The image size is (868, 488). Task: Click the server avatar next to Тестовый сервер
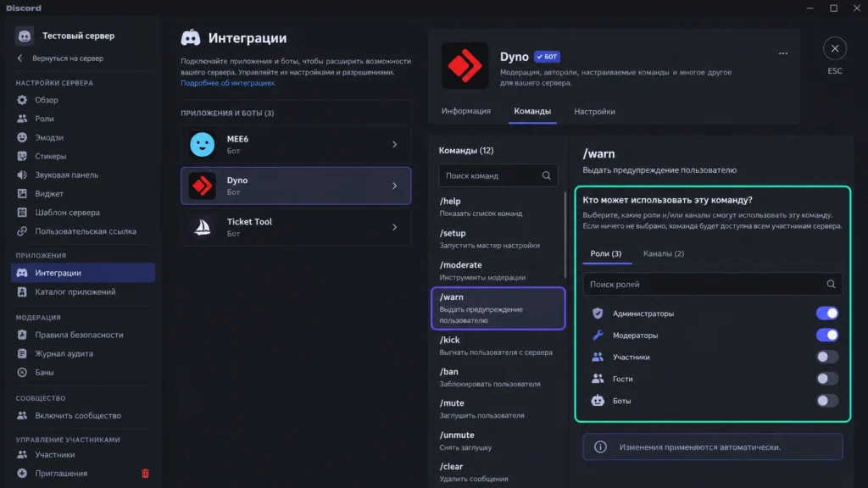pos(25,36)
